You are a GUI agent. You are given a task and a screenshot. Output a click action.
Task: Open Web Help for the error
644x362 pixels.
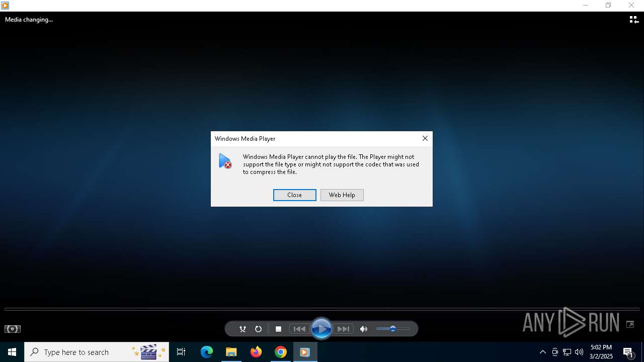pos(342,195)
